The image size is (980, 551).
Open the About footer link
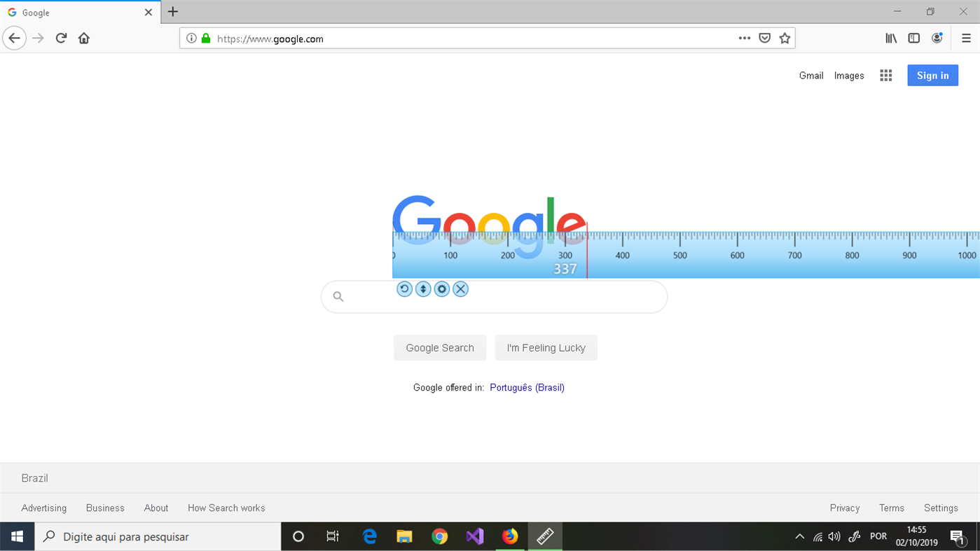tap(156, 508)
